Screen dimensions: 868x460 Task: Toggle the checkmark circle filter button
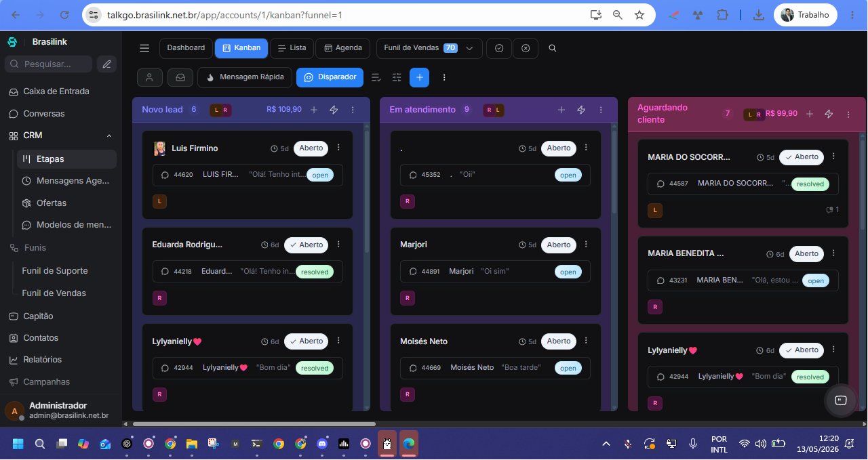(499, 48)
